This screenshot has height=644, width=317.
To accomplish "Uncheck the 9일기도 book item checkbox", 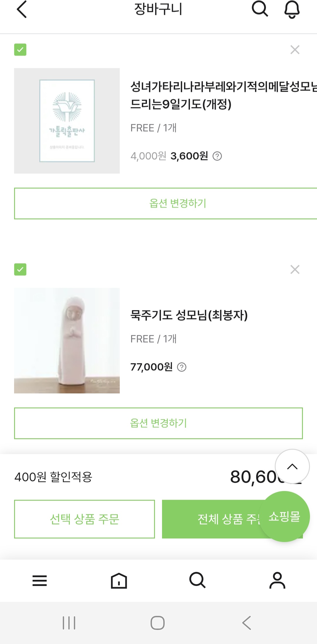I will tap(20, 50).
